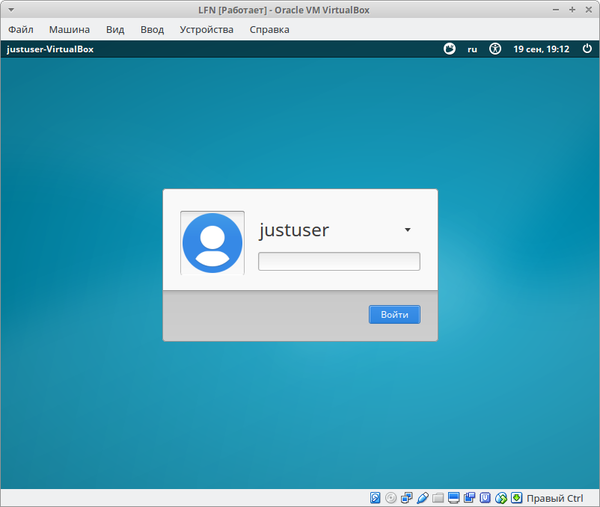Click the display monitor status icon
Screen dimensions: 600x507
point(454,497)
